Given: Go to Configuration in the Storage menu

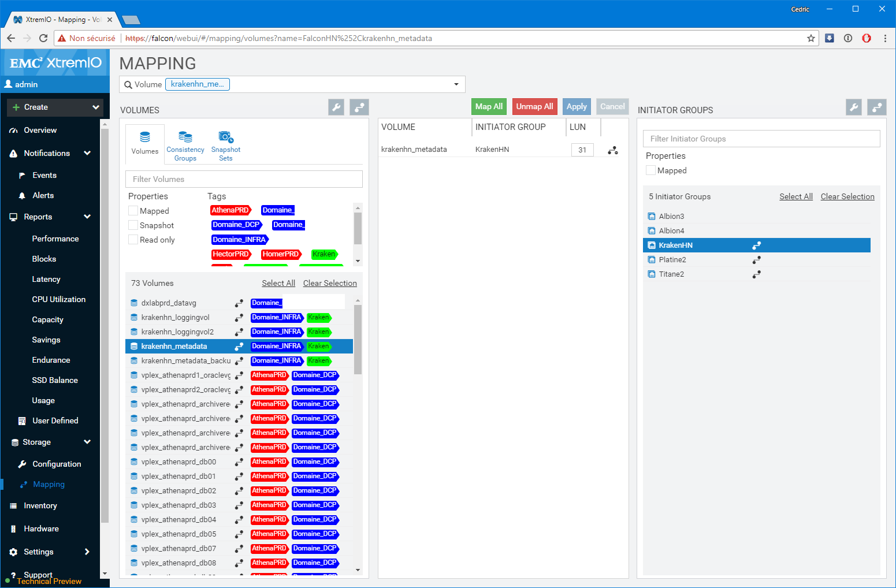Looking at the screenshot, I should click(57, 464).
